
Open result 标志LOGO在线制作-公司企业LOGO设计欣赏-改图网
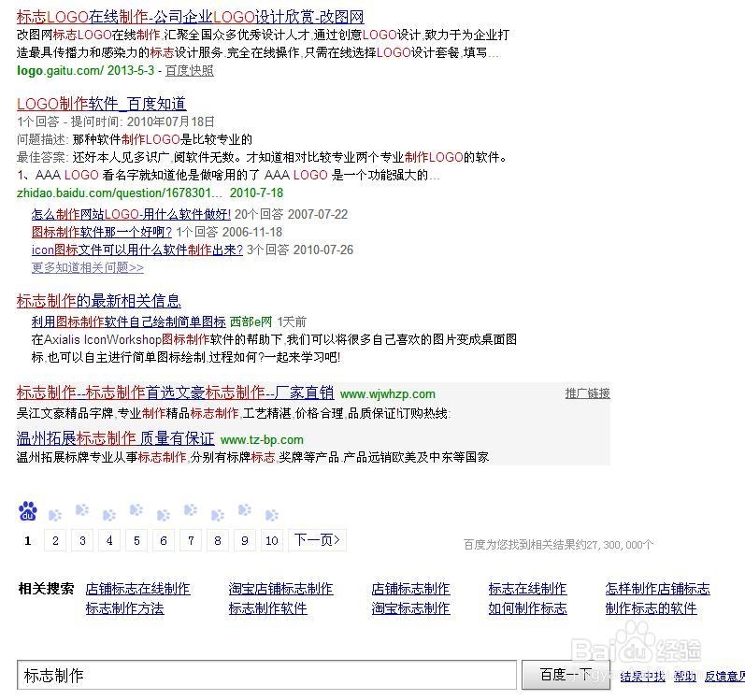pos(190,17)
